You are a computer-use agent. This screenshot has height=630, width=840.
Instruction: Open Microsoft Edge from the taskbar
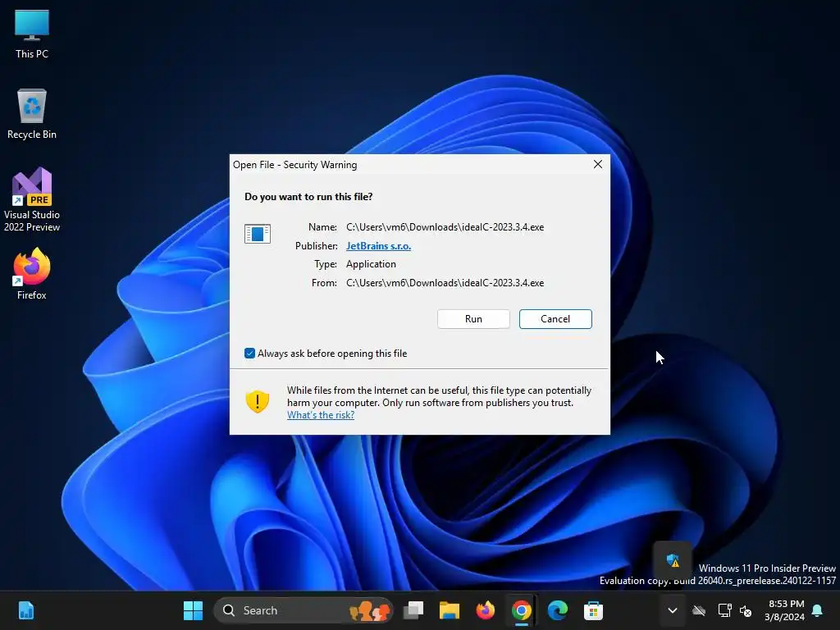click(x=557, y=610)
